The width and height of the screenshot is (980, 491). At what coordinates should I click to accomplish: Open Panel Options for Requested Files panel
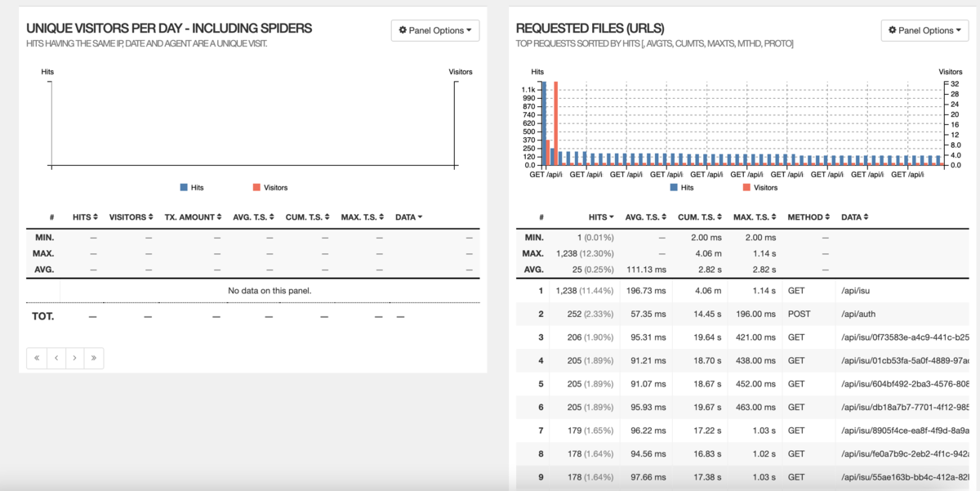pos(924,30)
